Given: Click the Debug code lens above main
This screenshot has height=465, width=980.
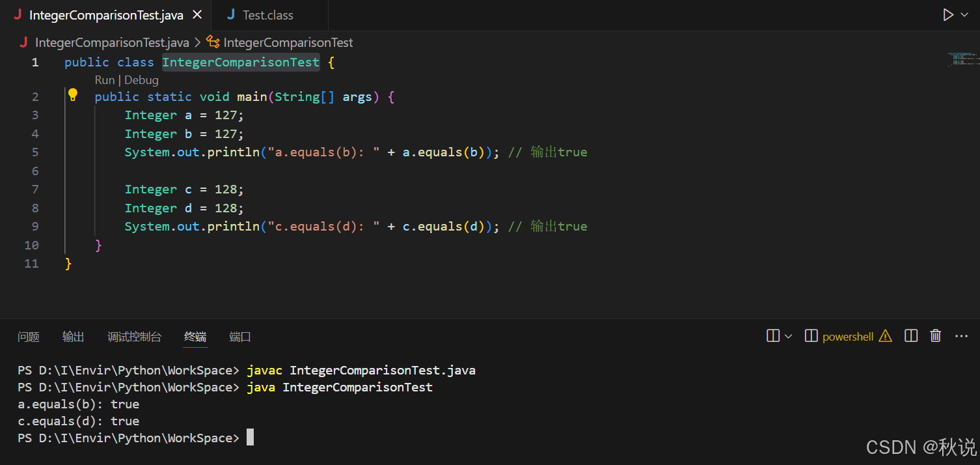Looking at the screenshot, I should (x=141, y=80).
